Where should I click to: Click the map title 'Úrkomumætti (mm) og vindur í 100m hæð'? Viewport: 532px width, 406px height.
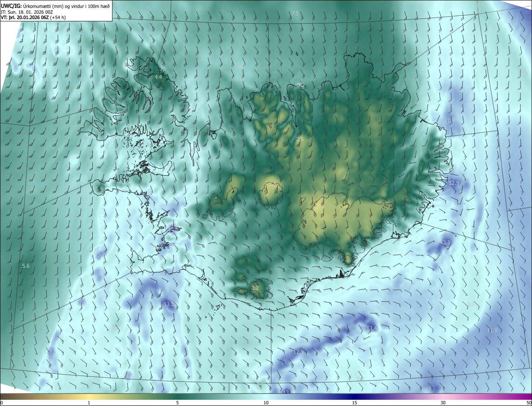click(x=66, y=5)
